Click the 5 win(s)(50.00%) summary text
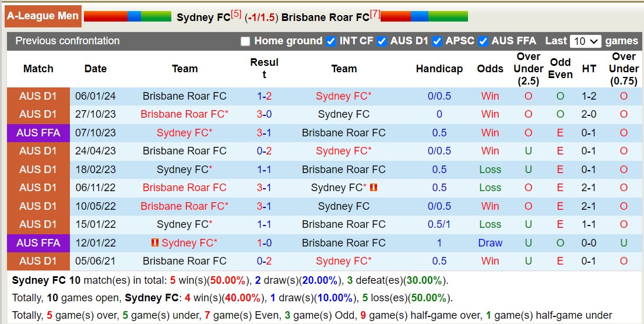This screenshot has width=644, height=324. coord(209,281)
